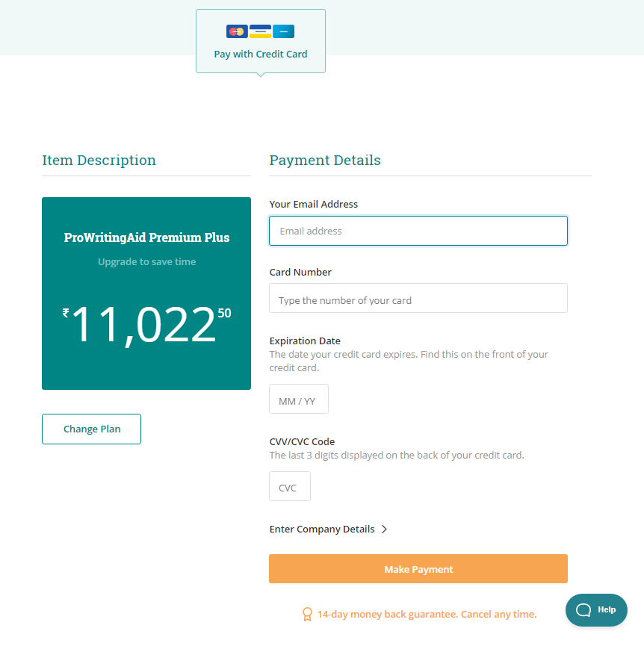
Task: Click the Expiration Date label
Action: tap(305, 341)
